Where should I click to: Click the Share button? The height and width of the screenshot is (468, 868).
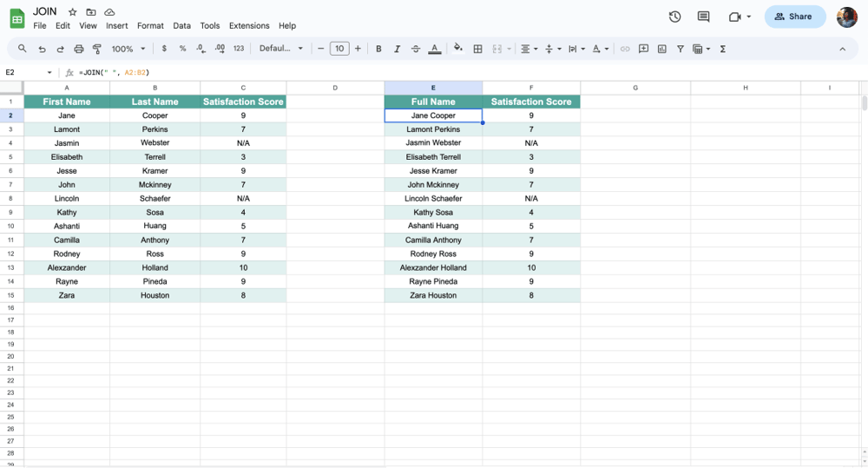tap(793, 16)
